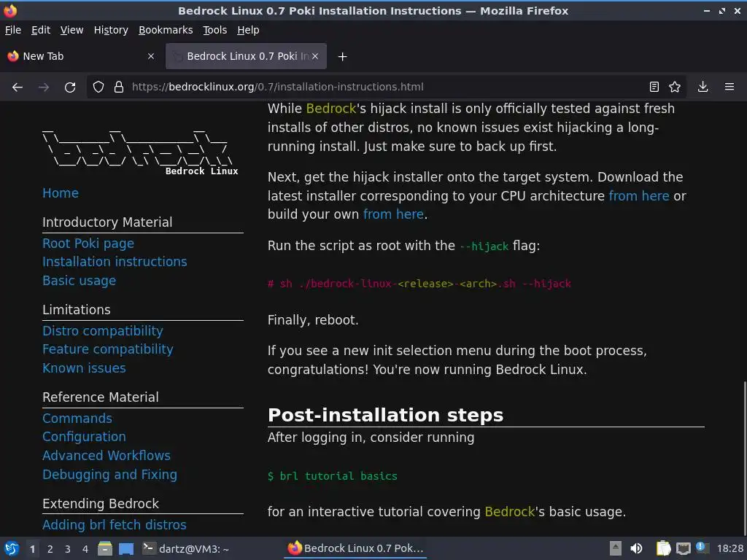The image size is (747, 560).
Task: Open the Bookmarks menu
Action: pos(166,30)
